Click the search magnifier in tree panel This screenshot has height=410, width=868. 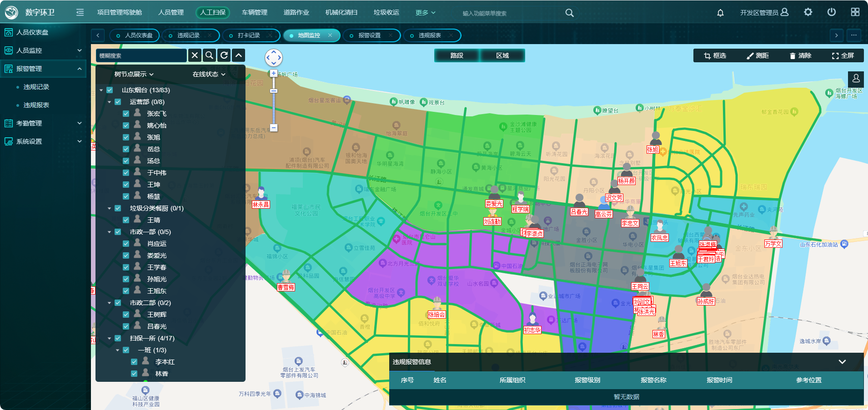(x=209, y=55)
